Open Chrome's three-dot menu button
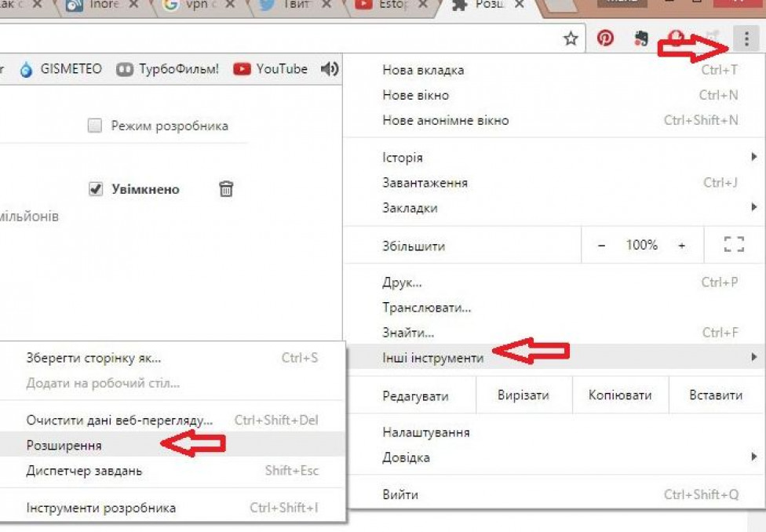The image size is (766, 532). coord(746,38)
